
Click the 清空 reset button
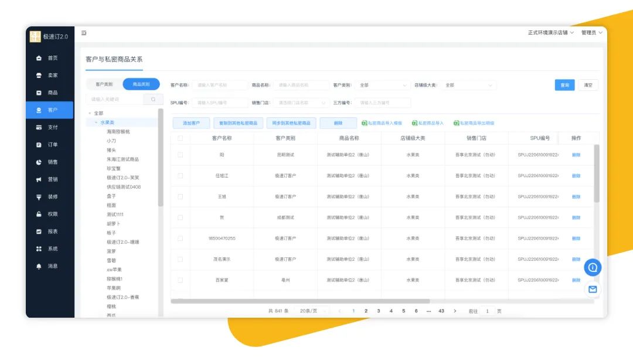click(588, 85)
